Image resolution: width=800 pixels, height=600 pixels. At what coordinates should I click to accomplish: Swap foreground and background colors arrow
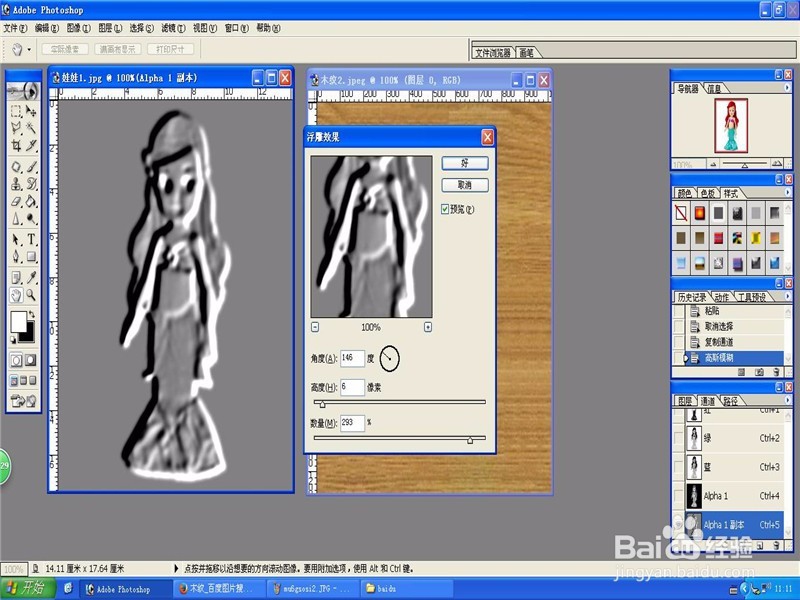[32, 314]
